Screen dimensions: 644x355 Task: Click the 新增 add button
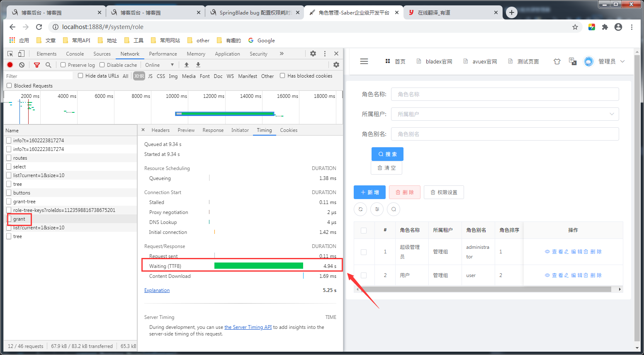pyautogui.click(x=370, y=192)
